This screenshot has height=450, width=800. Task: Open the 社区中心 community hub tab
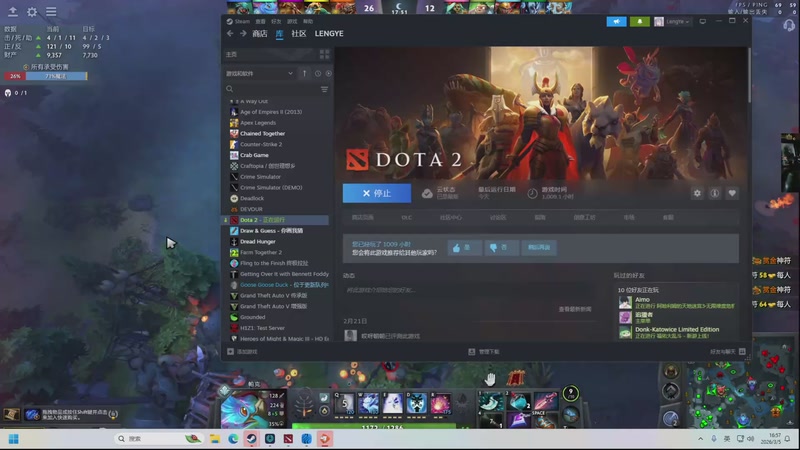tap(451, 217)
